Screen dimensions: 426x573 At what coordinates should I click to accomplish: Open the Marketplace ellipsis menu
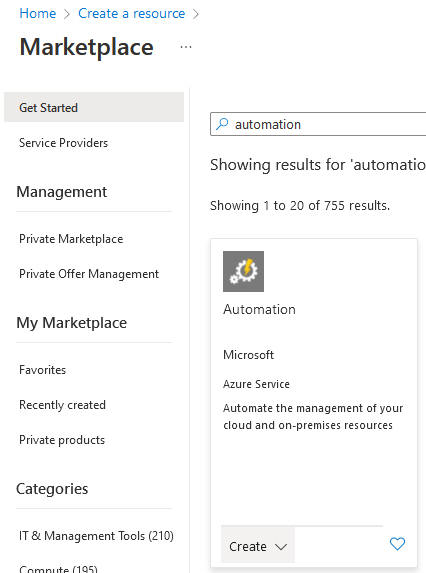186,47
